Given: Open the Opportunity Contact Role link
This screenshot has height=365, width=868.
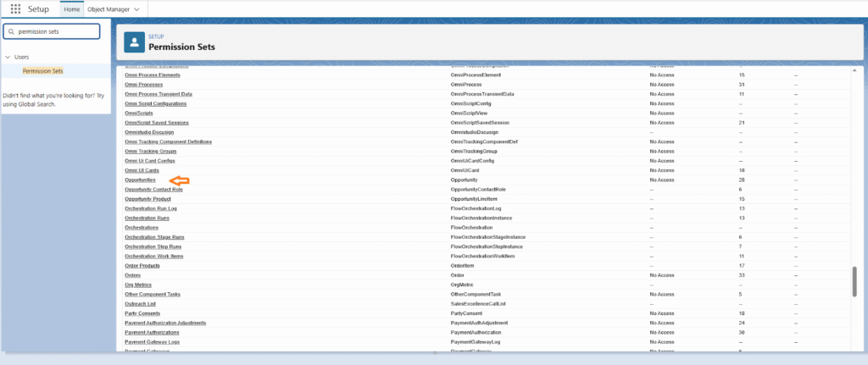Looking at the screenshot, I should click(153, 189).
